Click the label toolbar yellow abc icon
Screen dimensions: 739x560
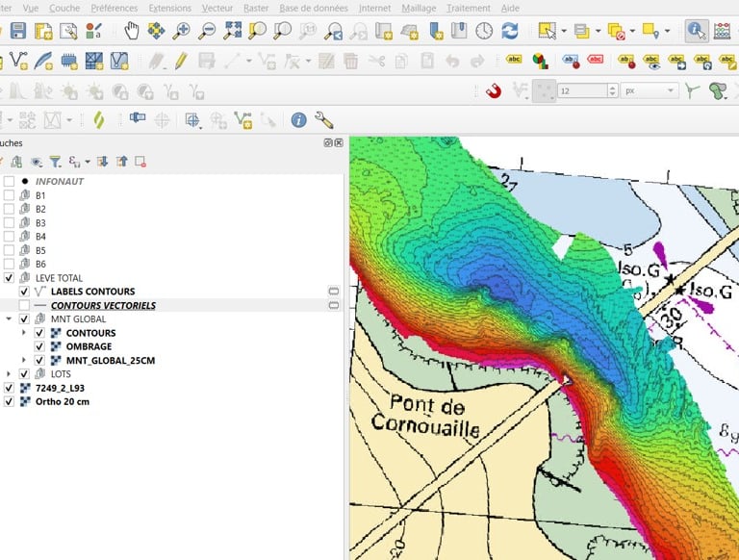514,60
